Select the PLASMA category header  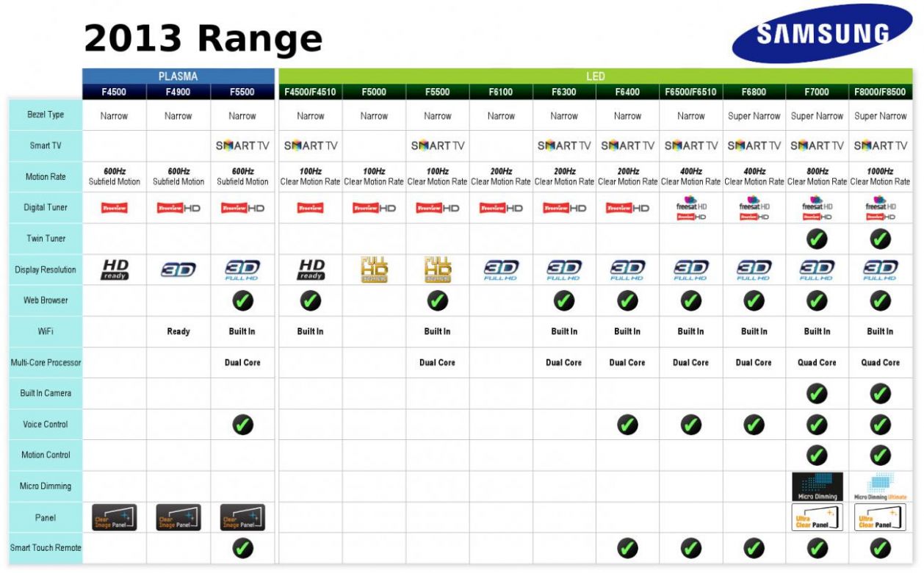coord(178,76)
